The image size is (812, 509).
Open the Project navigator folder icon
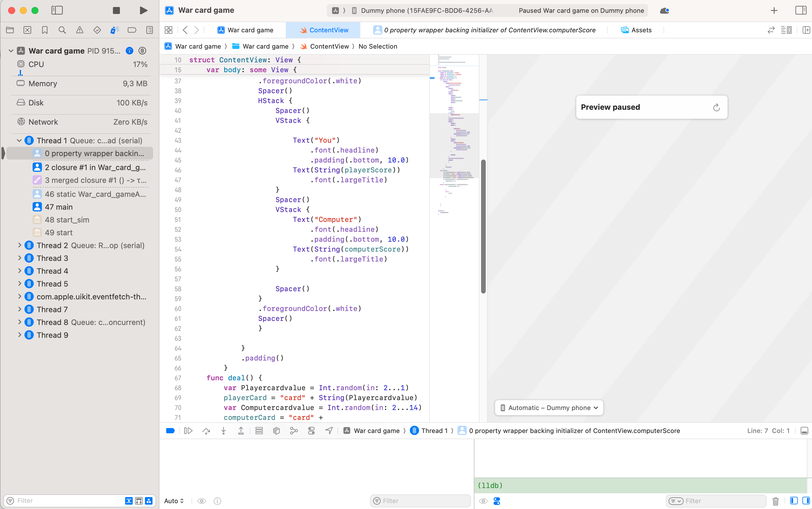click(x=10, y=30)
